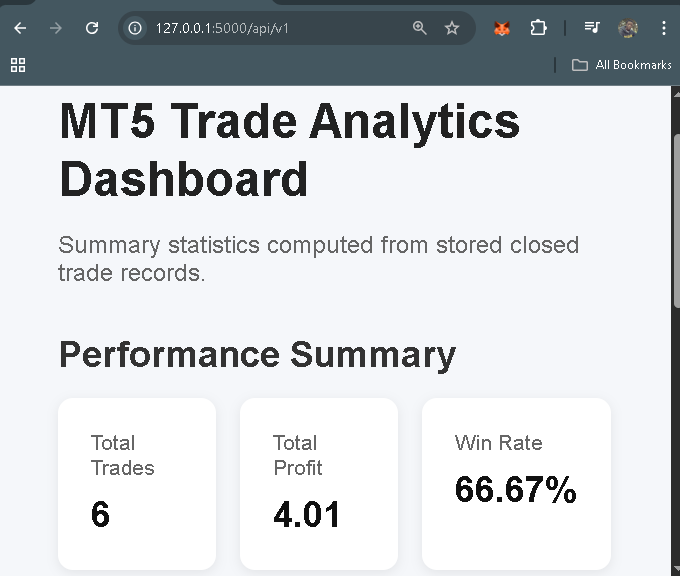
Task: Click the address bar URL
Action: pyautogui.click(x=222, y=28)
